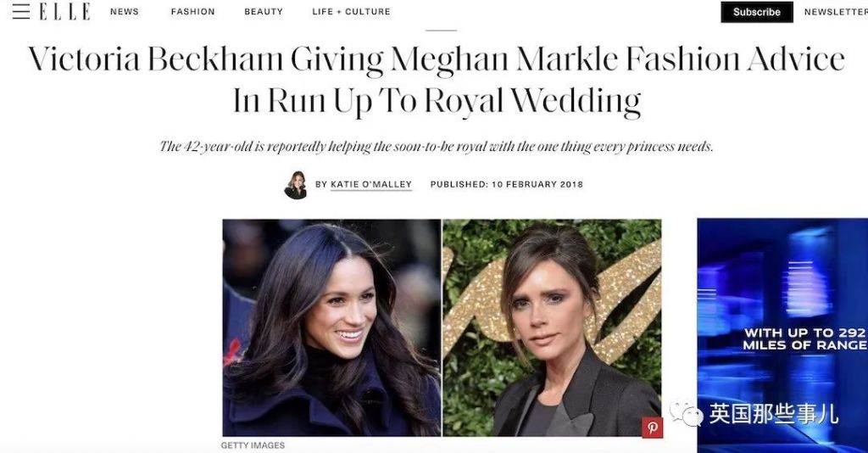The height and width of the screenshot is (453, 868).
Task: Open the News section
Action: tap(125, 12)
